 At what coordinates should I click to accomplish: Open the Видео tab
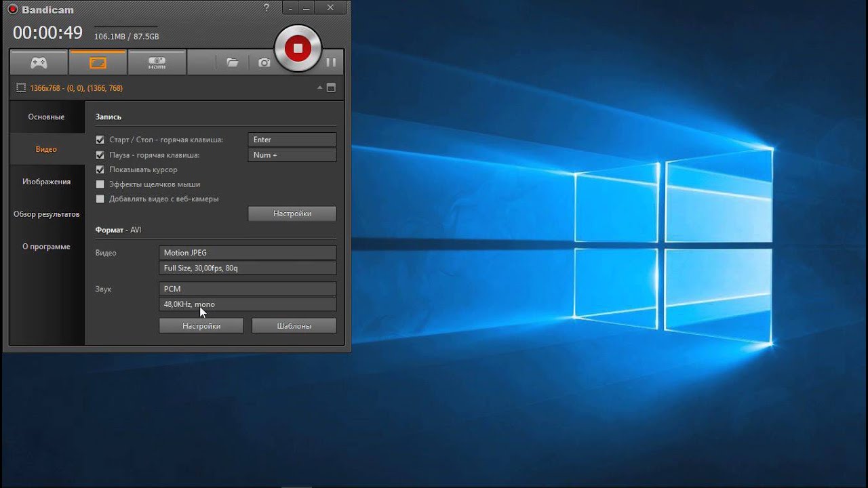(x=47, y=149)
